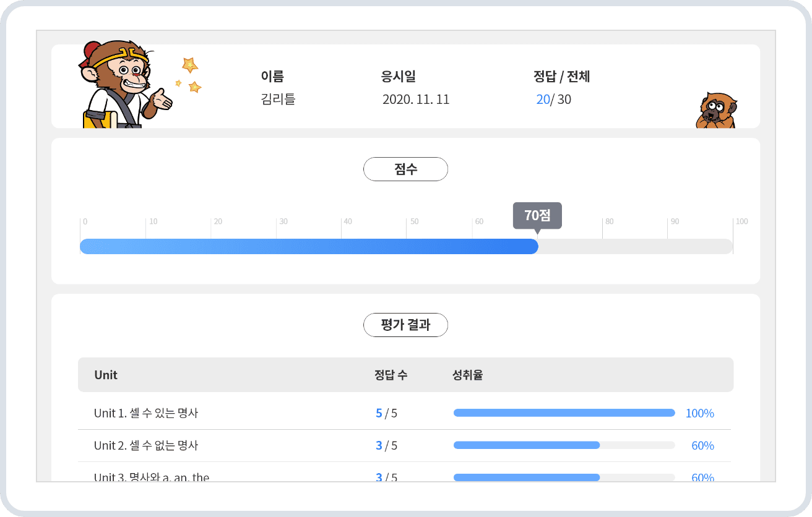
Task: Click the 5 / 5 score for Unit 1
Action: point(386,413)
